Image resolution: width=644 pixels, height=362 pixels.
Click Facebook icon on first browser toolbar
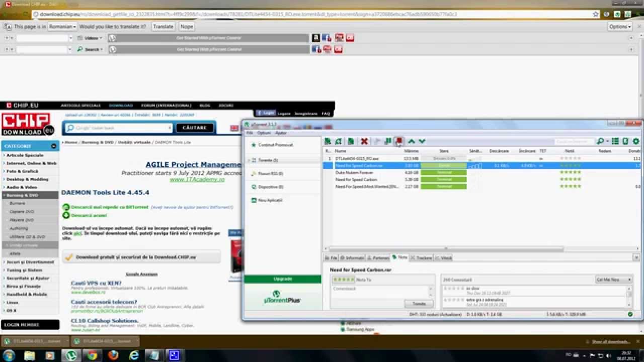pyautogui.click(x=326, y=38)
